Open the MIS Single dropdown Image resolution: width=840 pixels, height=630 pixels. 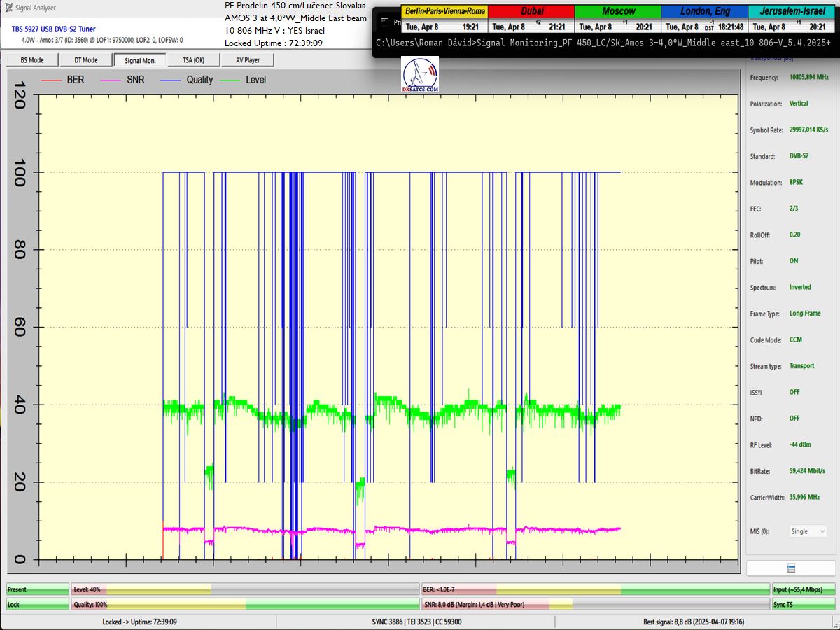click(808, 531)
